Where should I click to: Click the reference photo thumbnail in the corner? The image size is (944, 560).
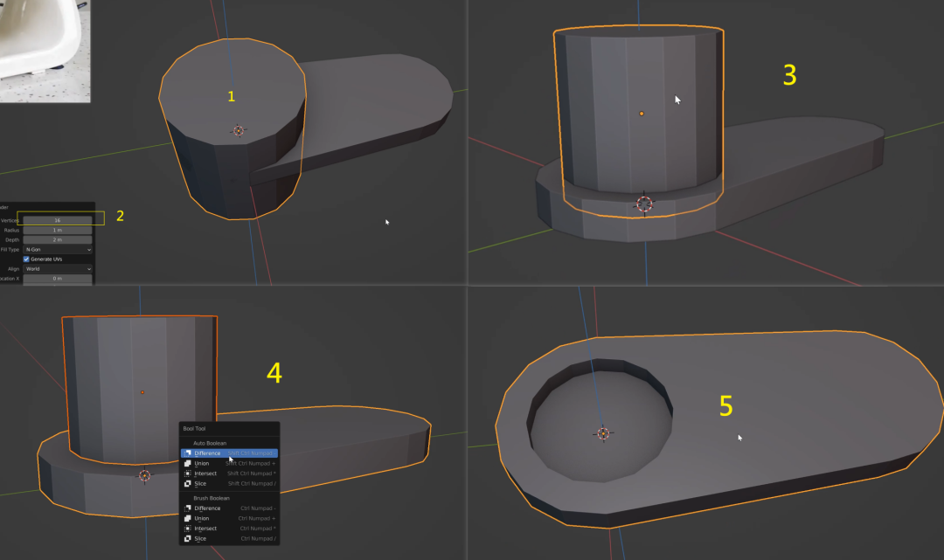[45, 51]
